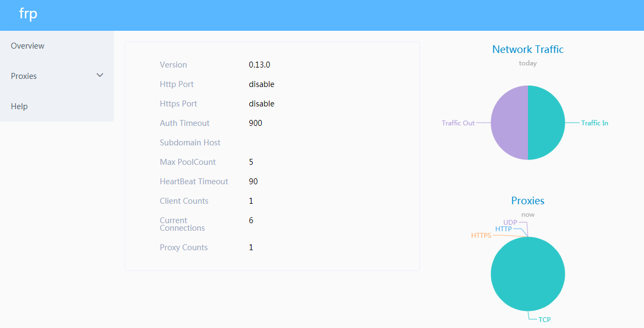Click the Http Port label
The width and height of the screenshot is (644, 328).
177,84
